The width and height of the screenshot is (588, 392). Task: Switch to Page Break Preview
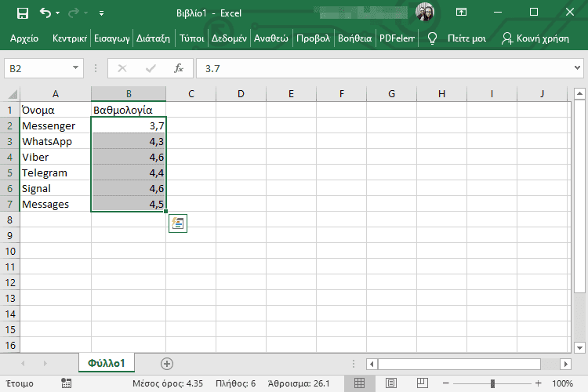click(x=423, y=383)
